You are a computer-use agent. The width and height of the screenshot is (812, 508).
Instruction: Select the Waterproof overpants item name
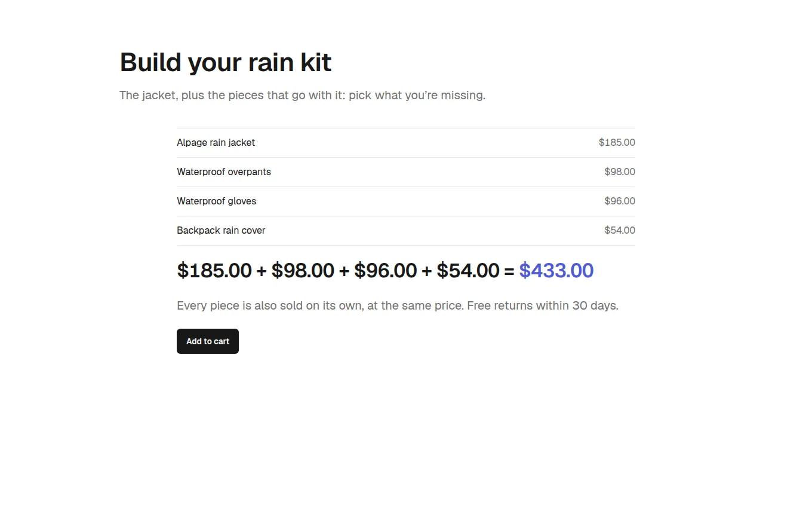(x=224, y=172)
